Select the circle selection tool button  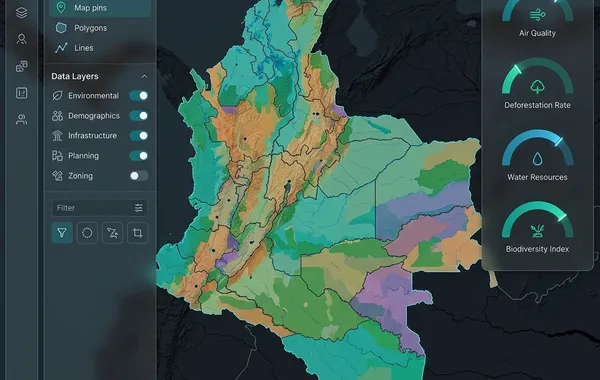click(87, 233)
